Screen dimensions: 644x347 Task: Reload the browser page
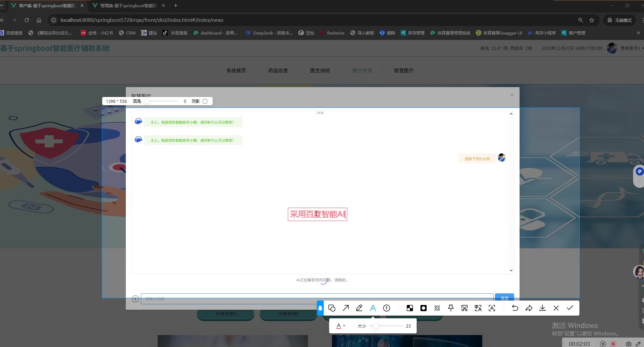click(x=27, y=20)
